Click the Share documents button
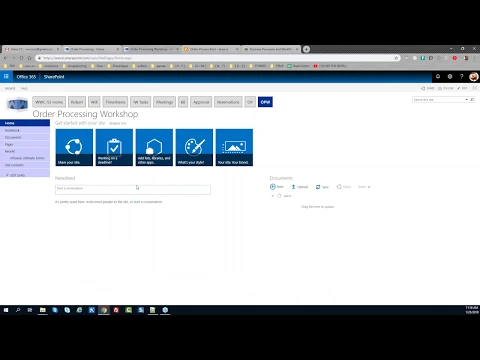This screenshot has height=360, width=480. coord(344,187)
